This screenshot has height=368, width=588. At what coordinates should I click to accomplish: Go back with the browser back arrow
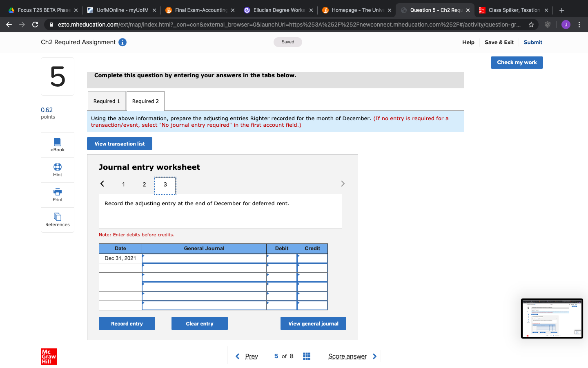point(9,25)
